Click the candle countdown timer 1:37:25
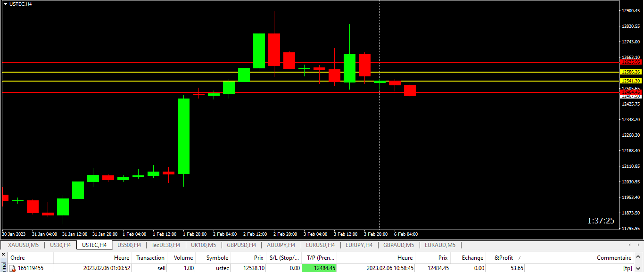644x272 pixels. (601, 221)
